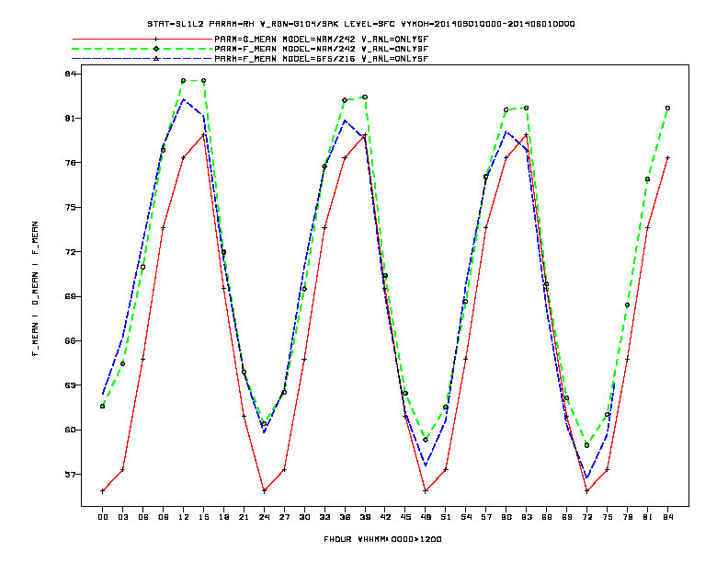Click the x-axis hour label 51
This screenshot has height=563, width=728.
446,517
